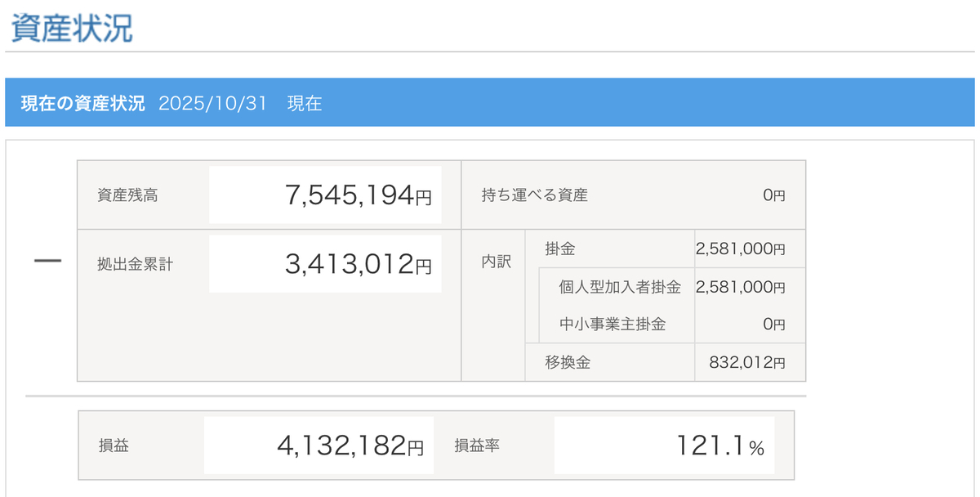Click the date 2025/10/31 in the header
Viewport: 980px width, 497px height.
tap(213, 104)
